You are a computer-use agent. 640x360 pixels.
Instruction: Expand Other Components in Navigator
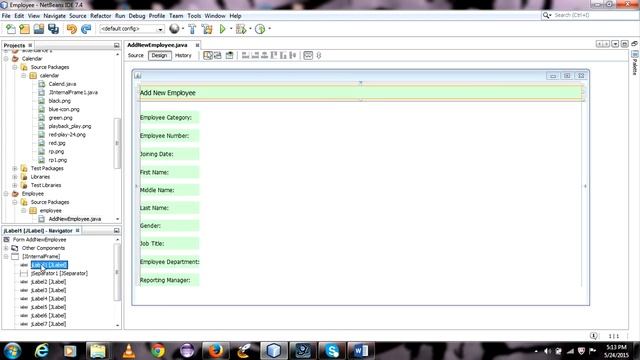[x=6, y=248]
